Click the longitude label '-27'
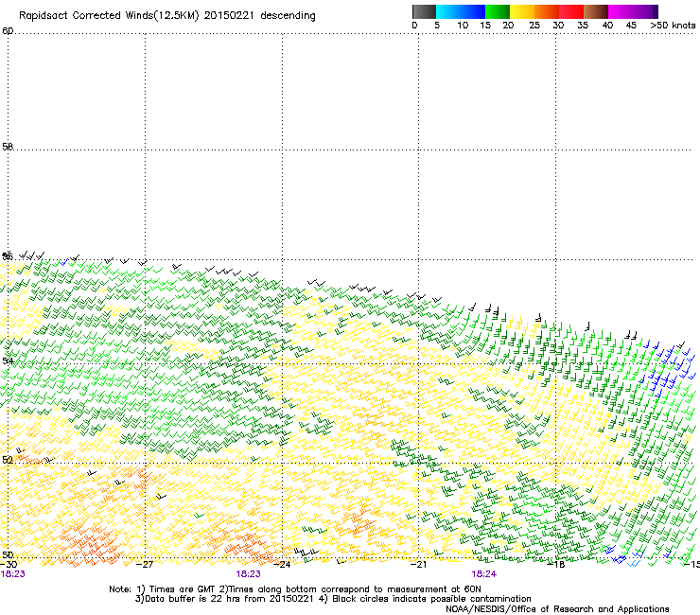 point(145,565)
